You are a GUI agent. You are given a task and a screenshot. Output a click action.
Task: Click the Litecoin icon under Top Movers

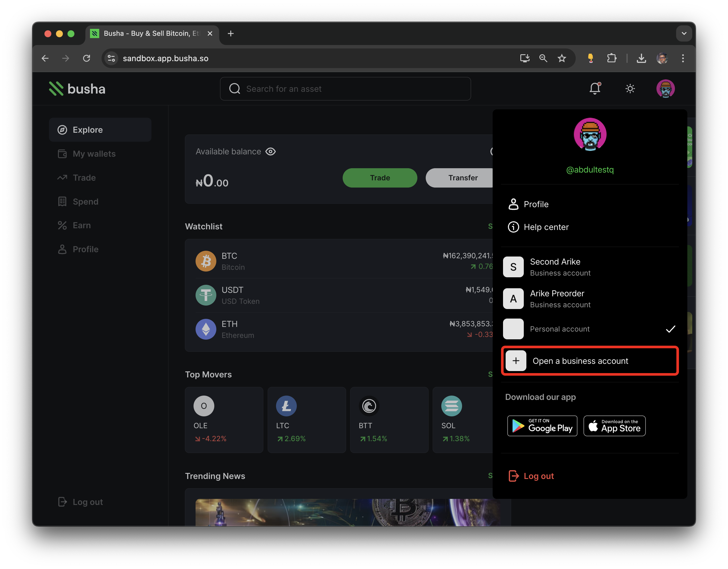click(286, 406)
